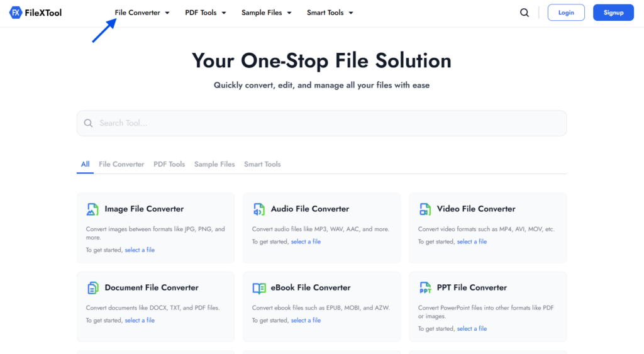Click the eBook File Converter icon
The width and height of the screenshot is (644, 354).
click(258, 288)
